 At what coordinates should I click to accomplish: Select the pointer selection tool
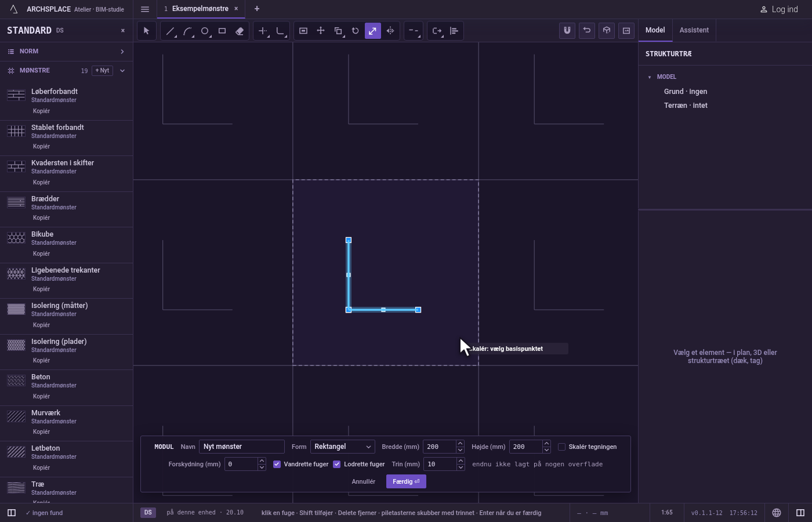[x=146, y=31]
